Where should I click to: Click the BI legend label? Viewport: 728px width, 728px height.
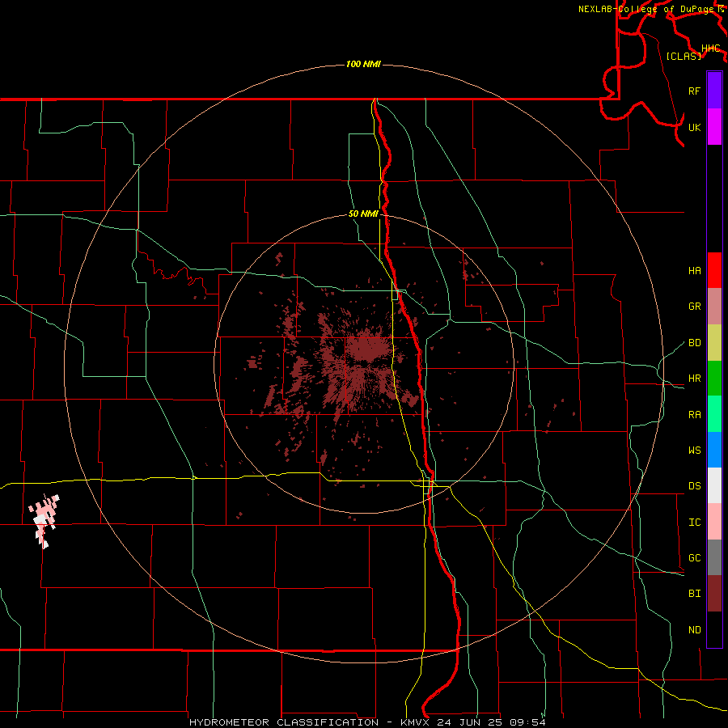tap(694, 594)
